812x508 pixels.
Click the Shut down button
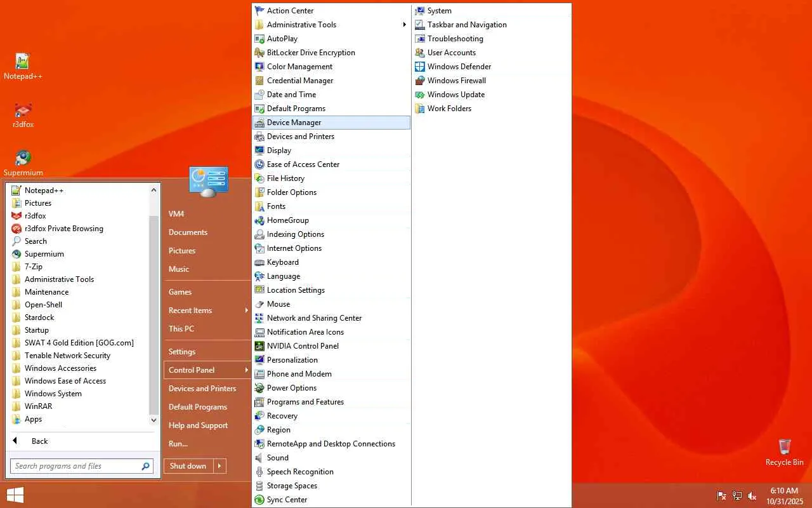tap(188, 466)
